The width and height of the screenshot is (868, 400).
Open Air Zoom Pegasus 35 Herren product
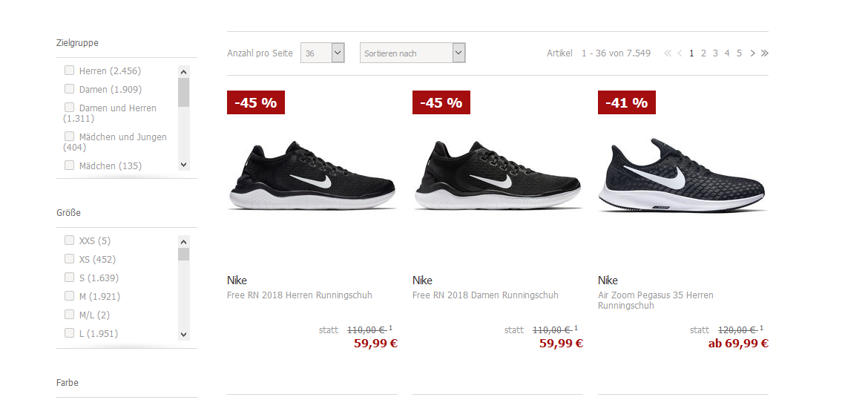click(656, 300)
